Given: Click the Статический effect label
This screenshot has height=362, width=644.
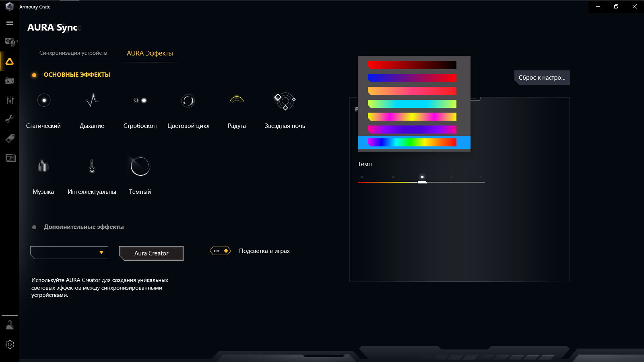Looking at the screenshot, I should [x=43, y=126].
